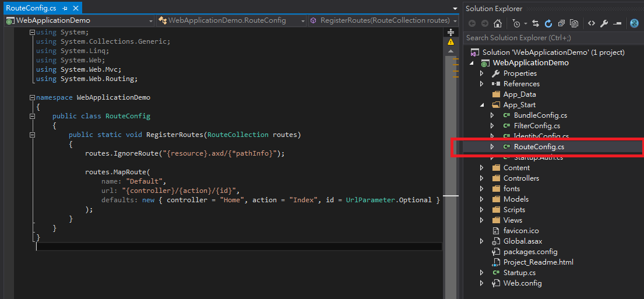
Task: Click the Forward button in Solution Explorer
Action: click(485, 23)
